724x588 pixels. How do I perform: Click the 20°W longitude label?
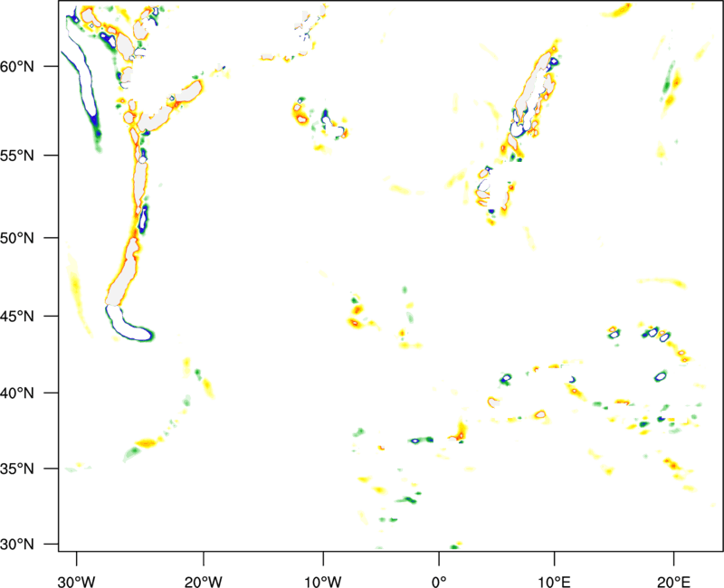pos(204,582)
